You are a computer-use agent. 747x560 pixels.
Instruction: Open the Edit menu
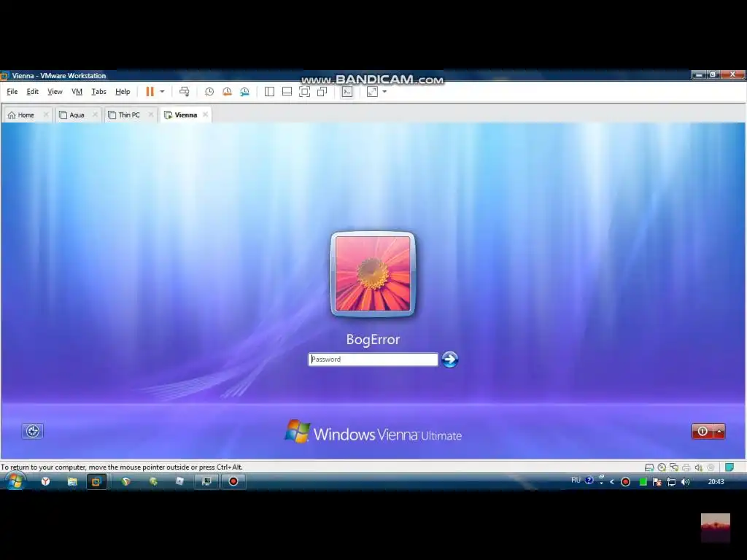point(32,91)
